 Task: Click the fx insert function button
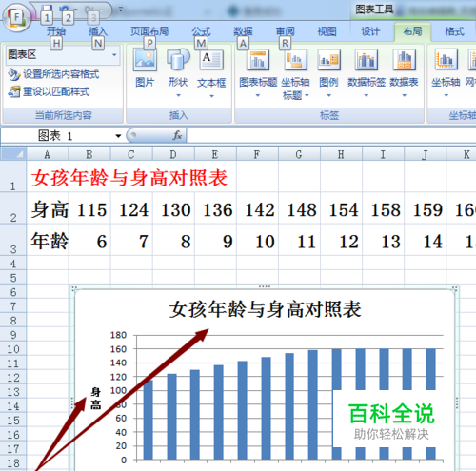(177, 135)
